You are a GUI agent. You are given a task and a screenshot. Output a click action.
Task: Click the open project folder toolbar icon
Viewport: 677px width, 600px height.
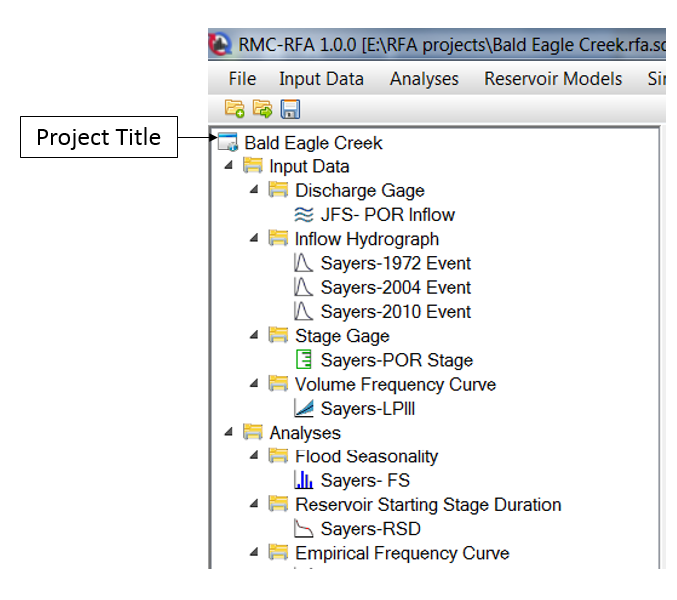coord(262,109)
